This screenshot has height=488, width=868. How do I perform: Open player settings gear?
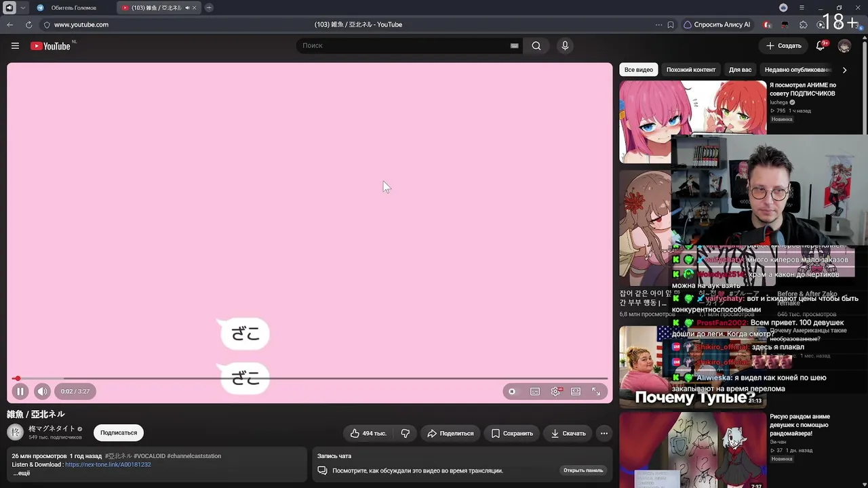coord(555,391)
